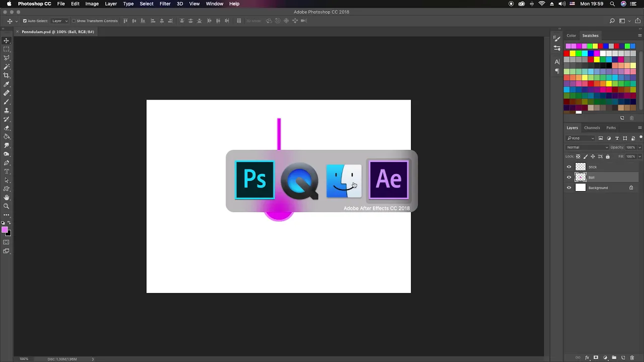This screenshot has width=644, height=362.
Task: Enable Show Transform Controls checkbox
Action: [73, 21]
